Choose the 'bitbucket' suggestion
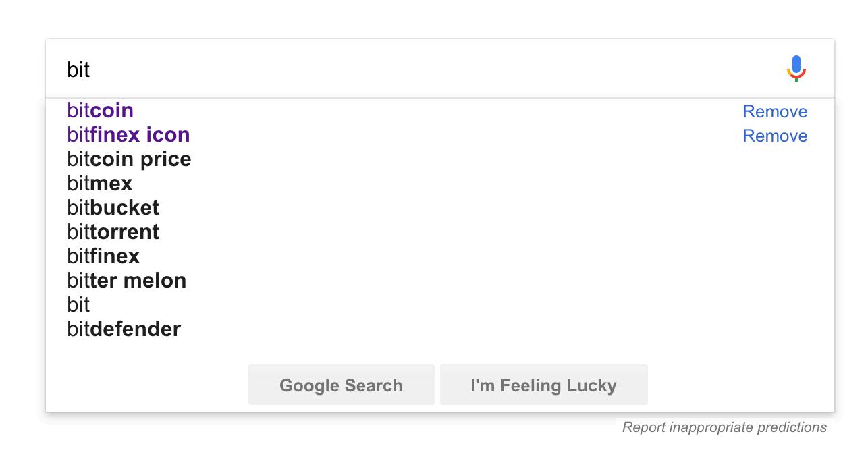 [113, 208]
